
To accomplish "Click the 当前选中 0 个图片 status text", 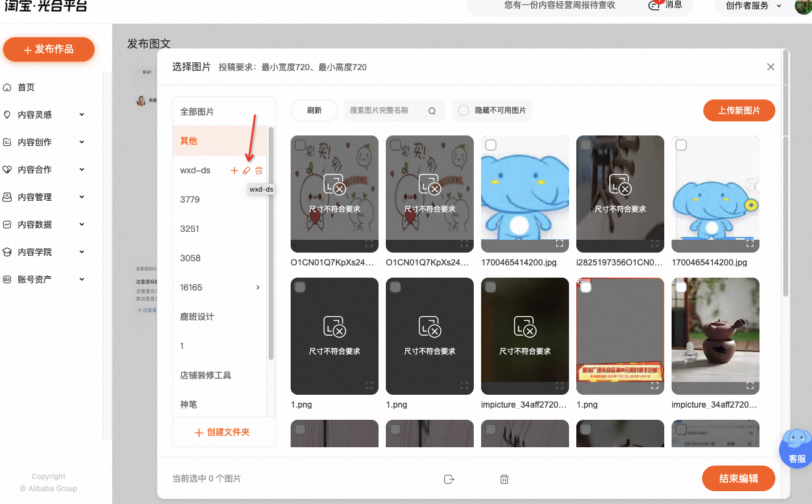I will (207, 479).
